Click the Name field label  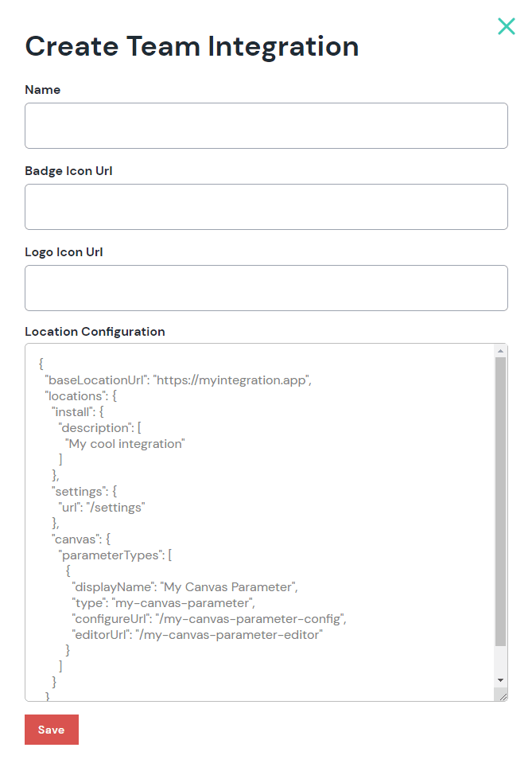pyautogui.click(x=42, y=89)
